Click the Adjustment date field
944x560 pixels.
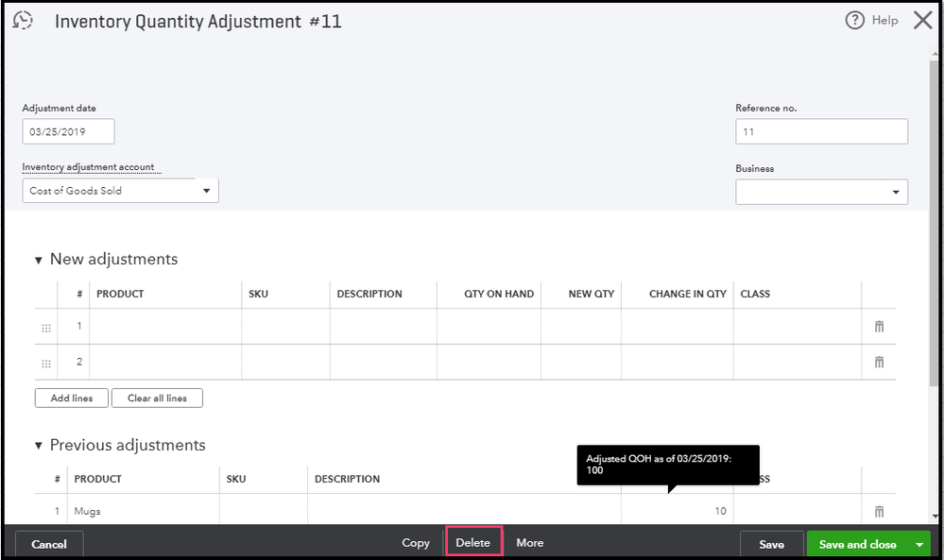click(x=68, y=131)
